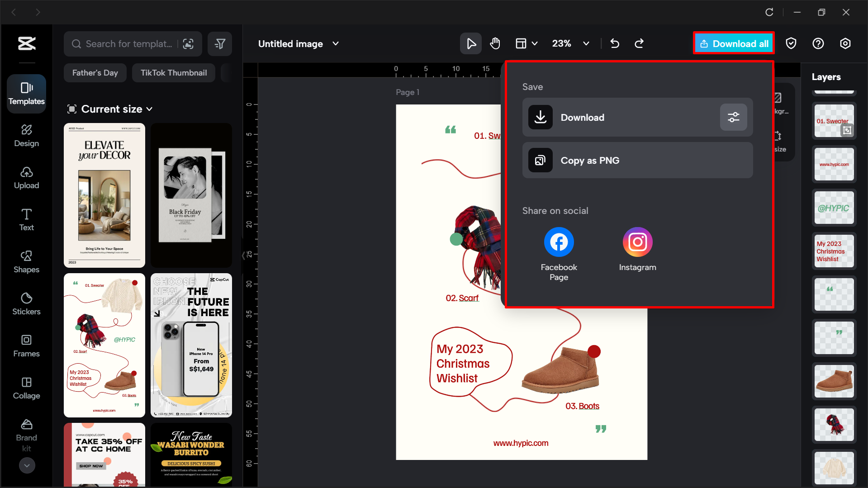The width and height of the screenshot is (868, 488).
Task: Click the Download all button
Action: click(x=734, y=43)
